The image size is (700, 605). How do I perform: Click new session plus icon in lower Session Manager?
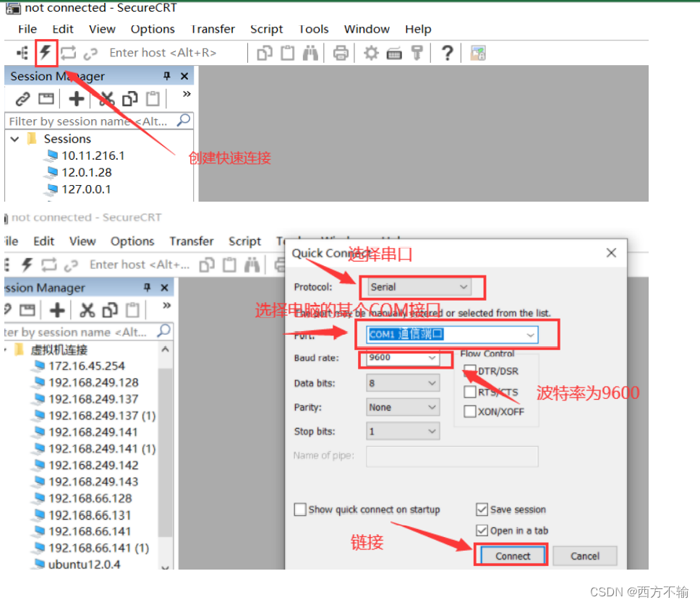57,309
